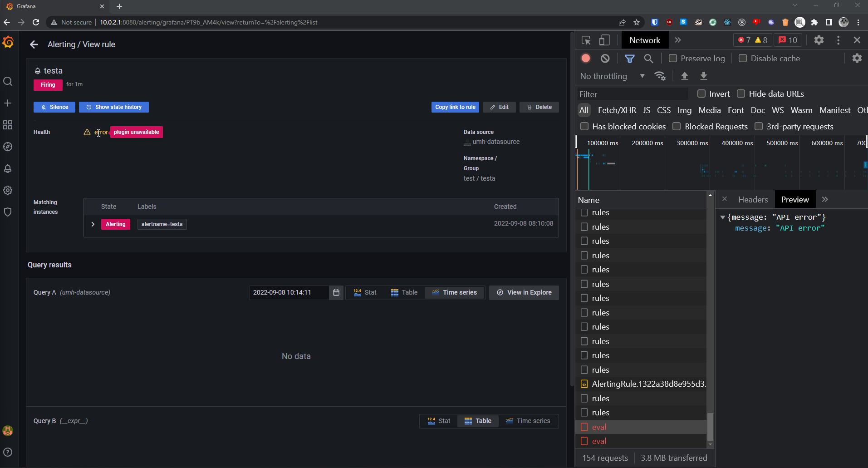Open the network request search magnifier
The height and width of the screenshot is (468, 868).
pos(649,58)
